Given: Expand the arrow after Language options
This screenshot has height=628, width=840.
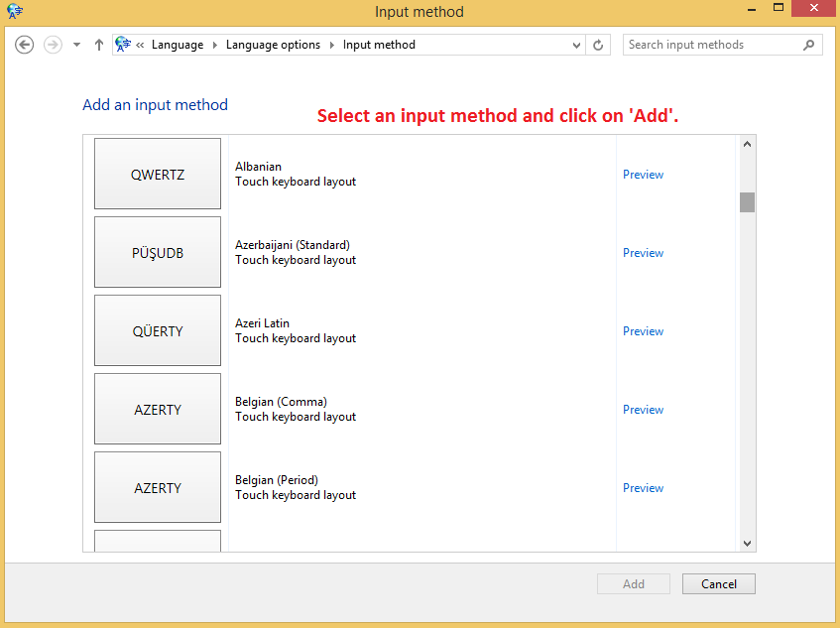Looking at the screenshot, I should point(331,45).
